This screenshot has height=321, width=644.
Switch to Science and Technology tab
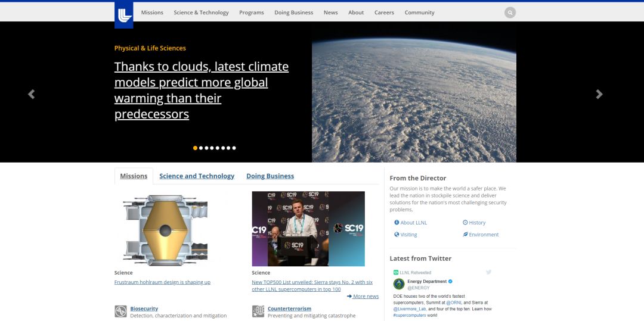[x=197, y=176]
